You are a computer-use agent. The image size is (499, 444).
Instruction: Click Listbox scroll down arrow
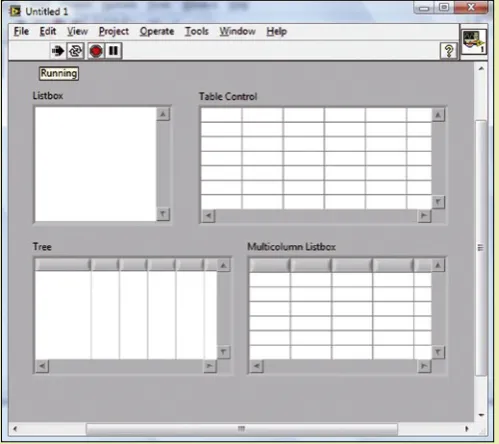[163, 214]
